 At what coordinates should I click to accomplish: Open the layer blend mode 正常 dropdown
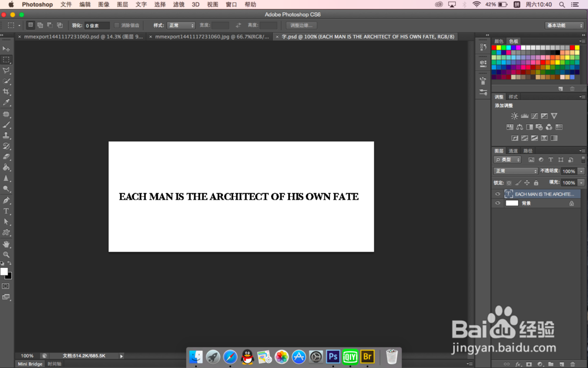[x=516, y=171]
